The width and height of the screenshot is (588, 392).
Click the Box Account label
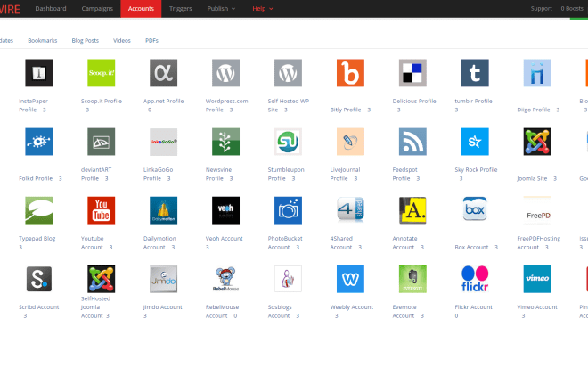click(471, 247)
